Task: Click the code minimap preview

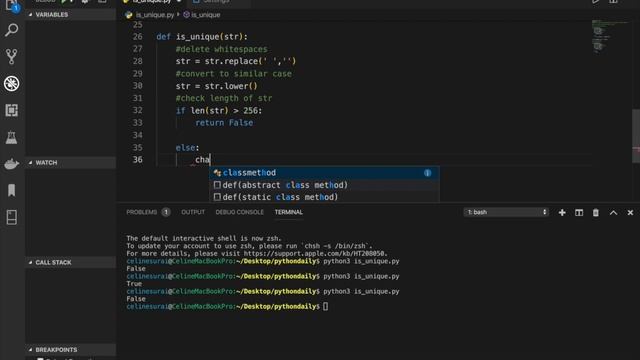Action: click(609, 37)
